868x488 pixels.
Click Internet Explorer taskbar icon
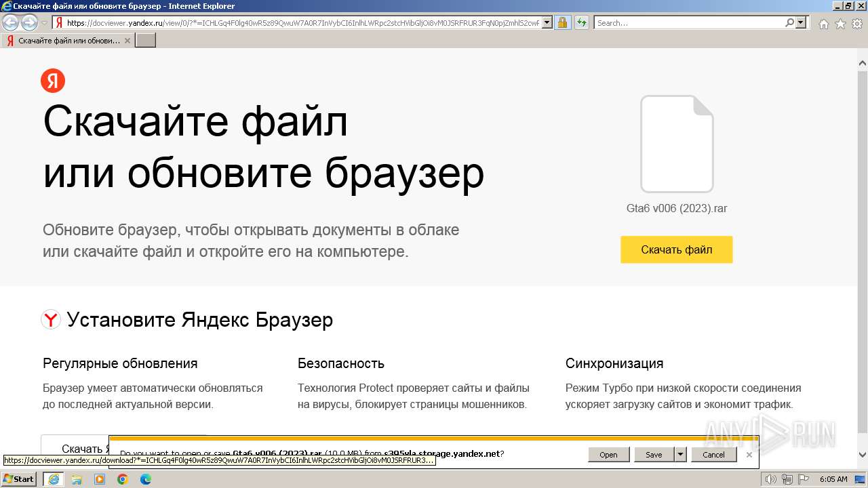[53, 479]
